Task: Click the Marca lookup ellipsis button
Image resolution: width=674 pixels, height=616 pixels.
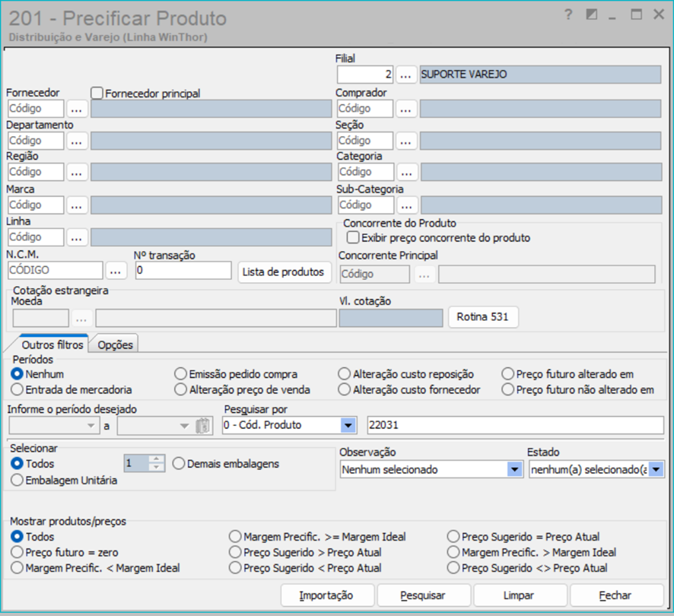Action: [75, 205]
